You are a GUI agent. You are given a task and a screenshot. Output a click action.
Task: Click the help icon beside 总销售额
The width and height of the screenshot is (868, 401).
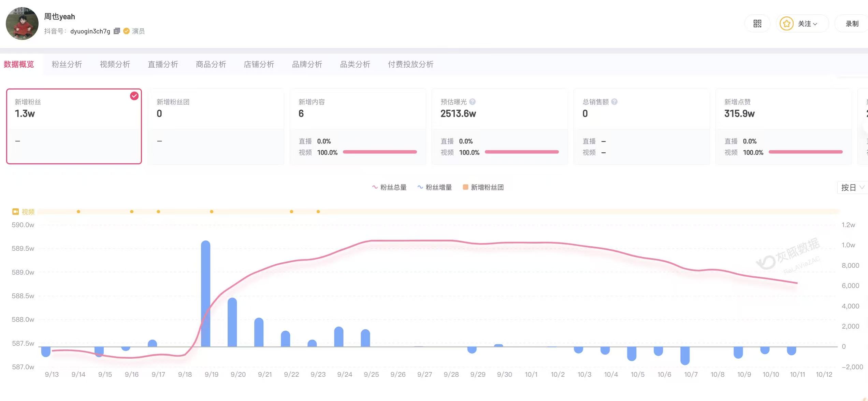tap(614, 102)
